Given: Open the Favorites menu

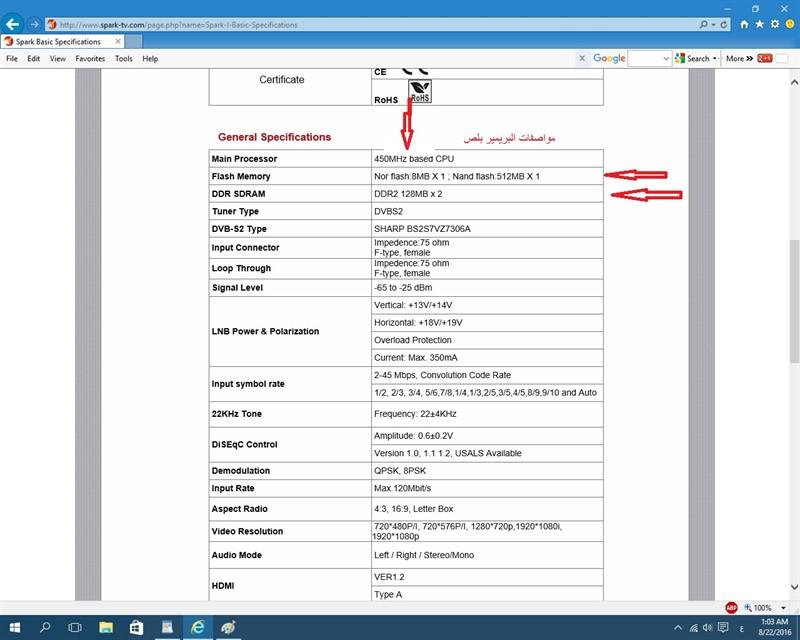Looking at the screenshot, I should pyautogui.click(x=90, y=59).
